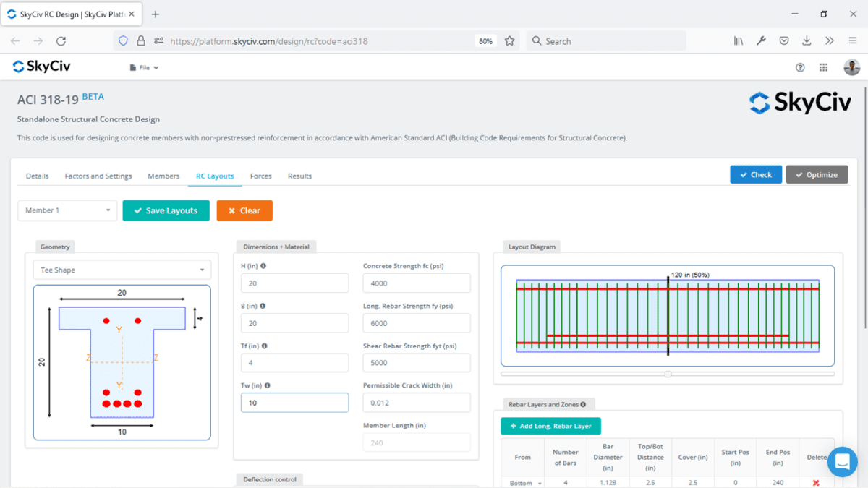Go to the Factors and Settings tab
Image resolution: width=868 pixels, height=488 pixels.
coord(98,176)
